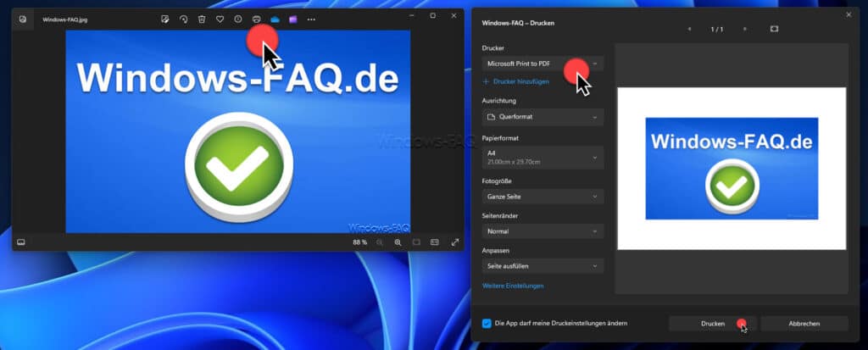
Task: Close the print dialog with X
Action: (x=849, y=15)
